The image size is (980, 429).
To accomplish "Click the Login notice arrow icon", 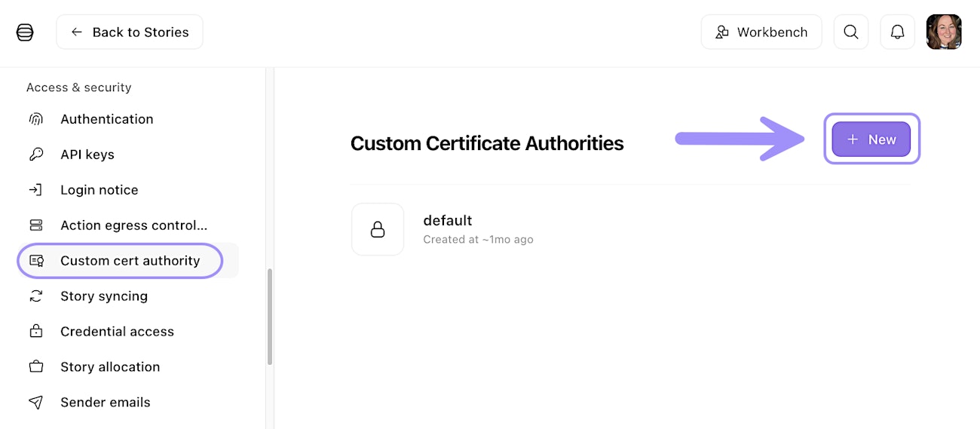I will (x=36, y=190).
